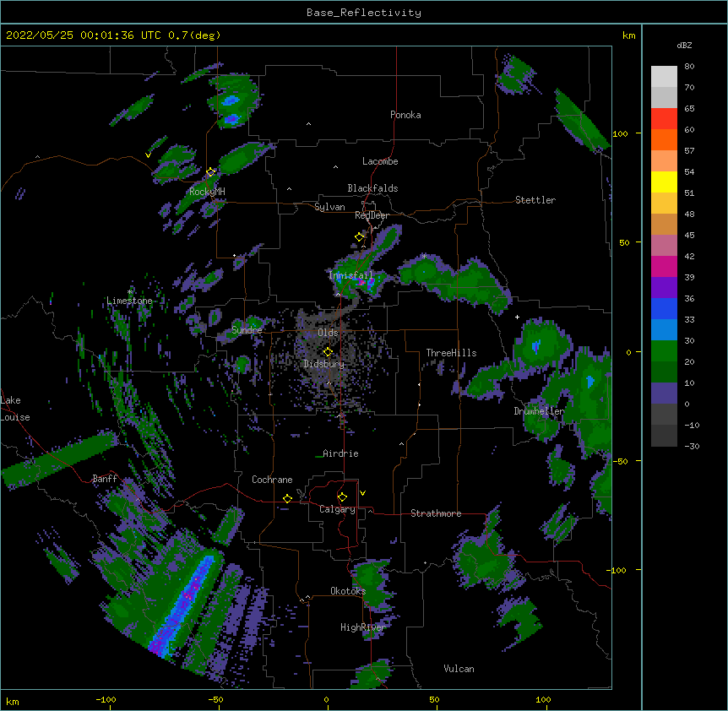Select the Cochrane label
The image size is (728, 711).
272,480
